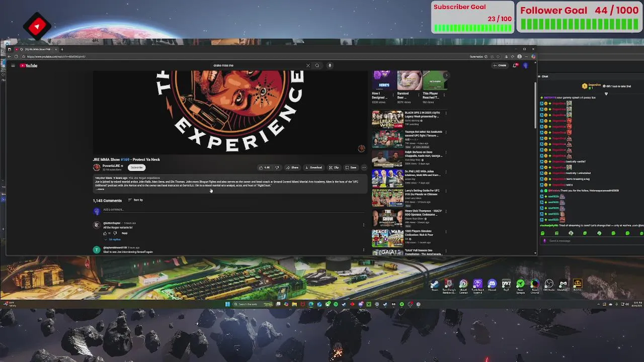
Task: Open the Ralph Barbosa recommended video thumbnail
Action: pos(387,158)
